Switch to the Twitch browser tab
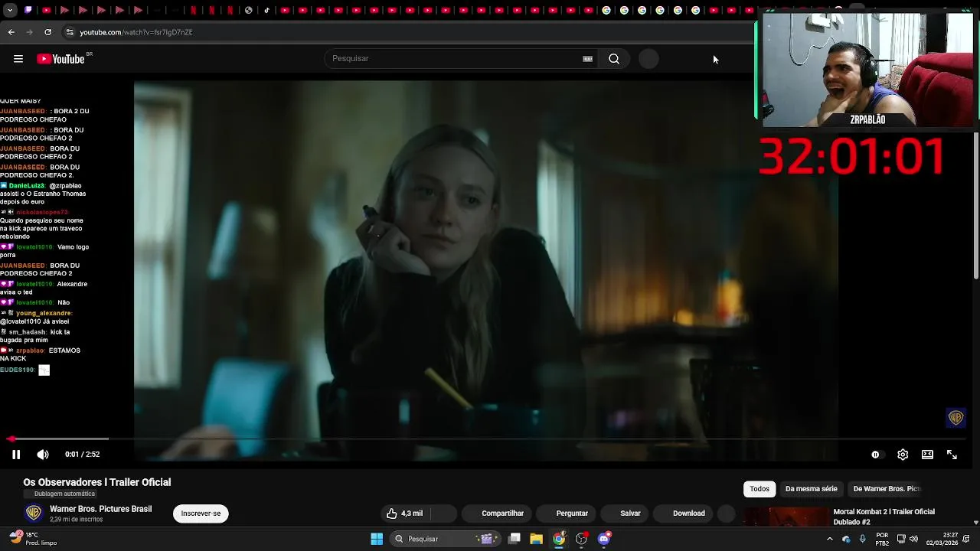 (28, 10)
